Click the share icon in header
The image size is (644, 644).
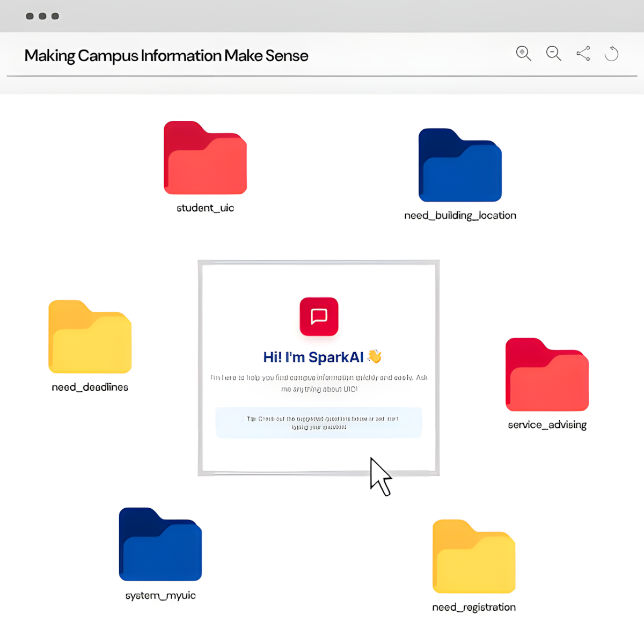(x=583, y=54)
